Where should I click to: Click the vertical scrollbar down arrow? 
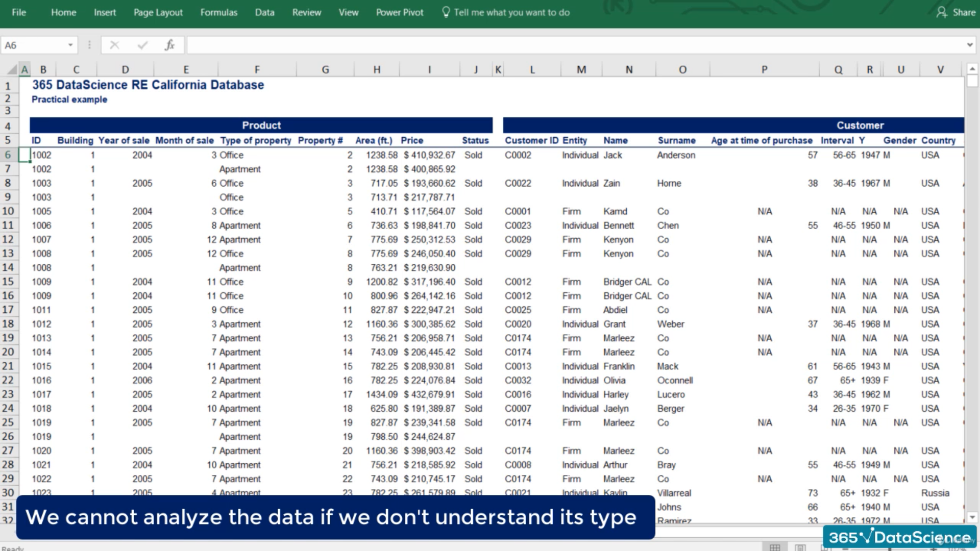point(972,517)
